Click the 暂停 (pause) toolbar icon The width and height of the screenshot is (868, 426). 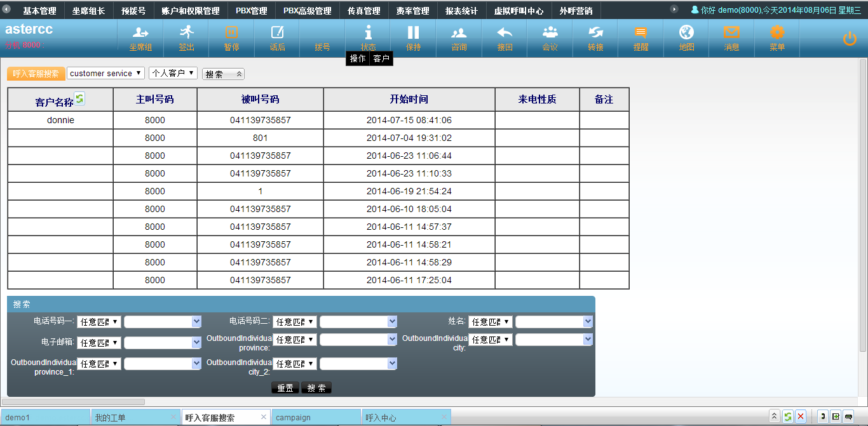231,37
